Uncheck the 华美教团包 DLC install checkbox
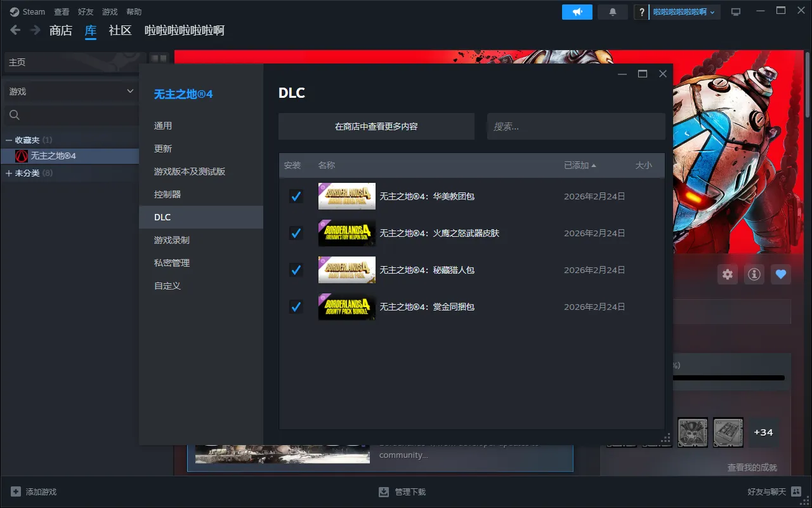The height and width of the screenshot is (508, 812). pyautogui.click(x=296, y=196)
